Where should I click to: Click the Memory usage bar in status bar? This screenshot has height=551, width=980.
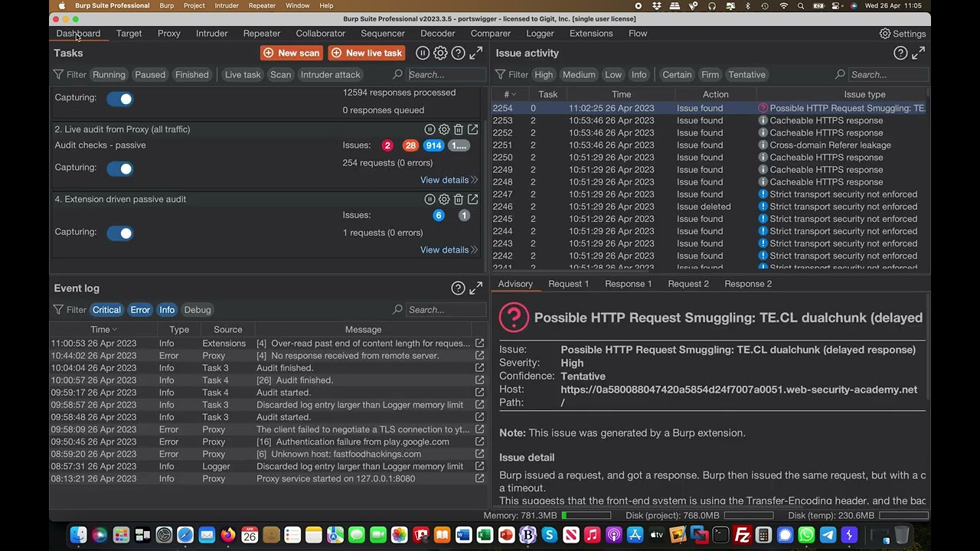coord(586,516)
